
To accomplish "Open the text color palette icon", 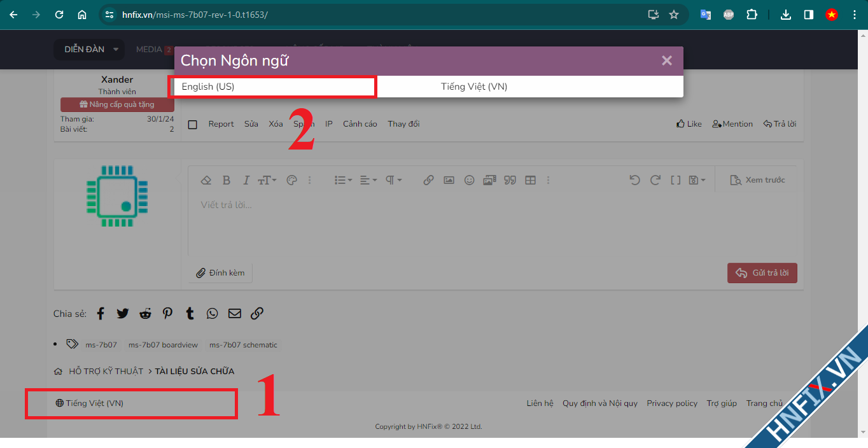I will point(291,180).
